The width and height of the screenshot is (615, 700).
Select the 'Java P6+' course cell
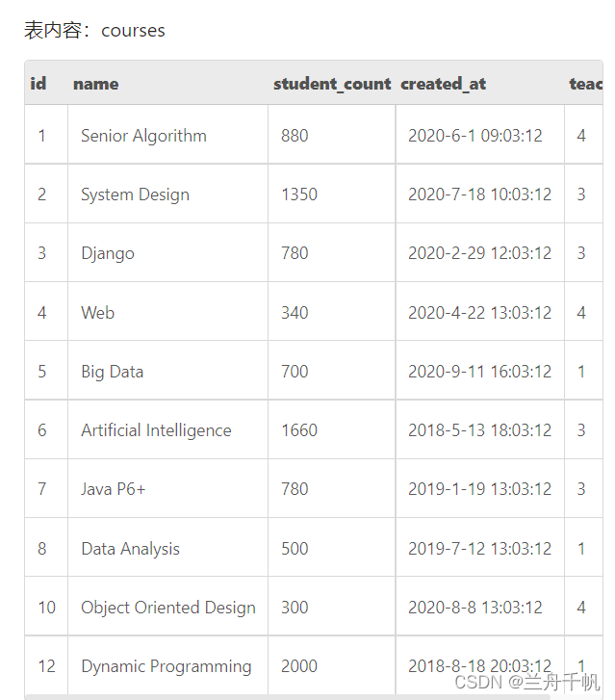[x=114, y=489]
